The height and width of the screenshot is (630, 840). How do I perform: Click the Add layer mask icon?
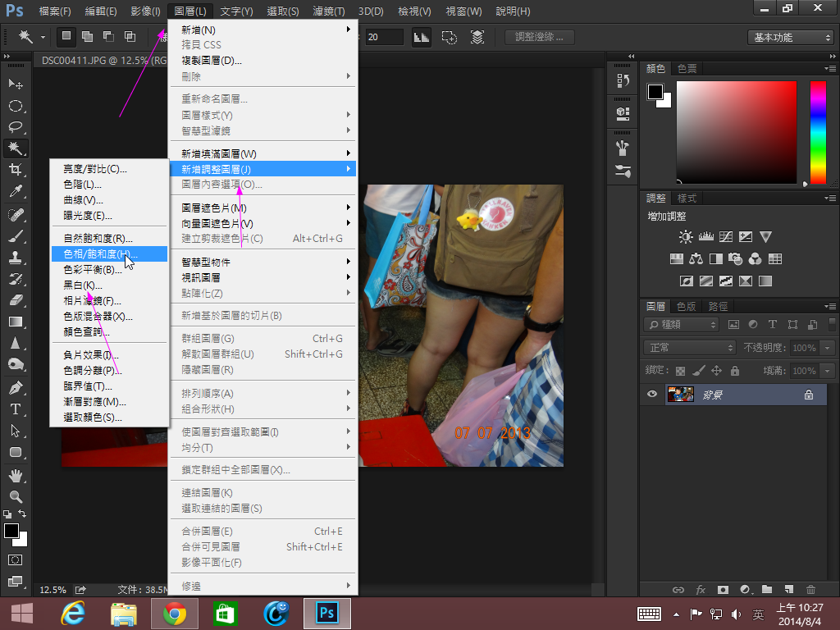point(723,589)
